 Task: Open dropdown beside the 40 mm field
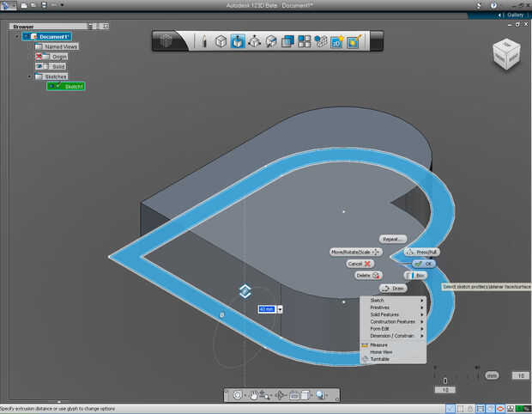point(280,309)
